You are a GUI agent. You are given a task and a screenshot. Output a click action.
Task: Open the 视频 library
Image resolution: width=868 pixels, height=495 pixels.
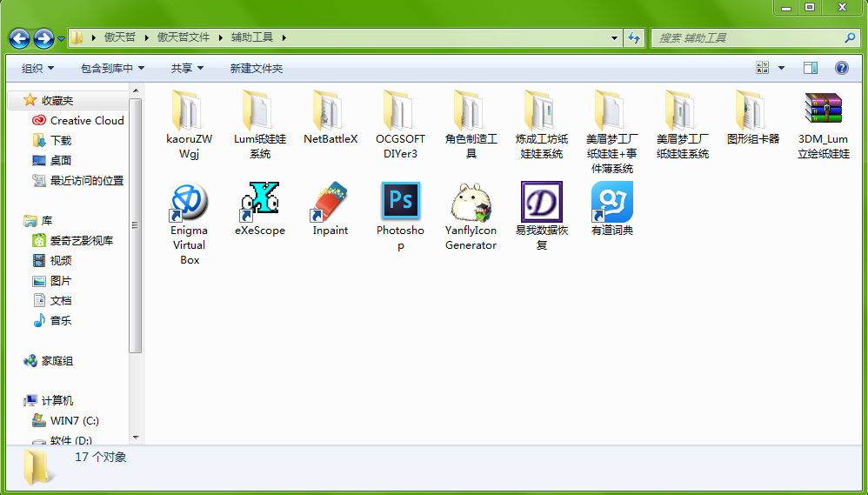point(52,260)
